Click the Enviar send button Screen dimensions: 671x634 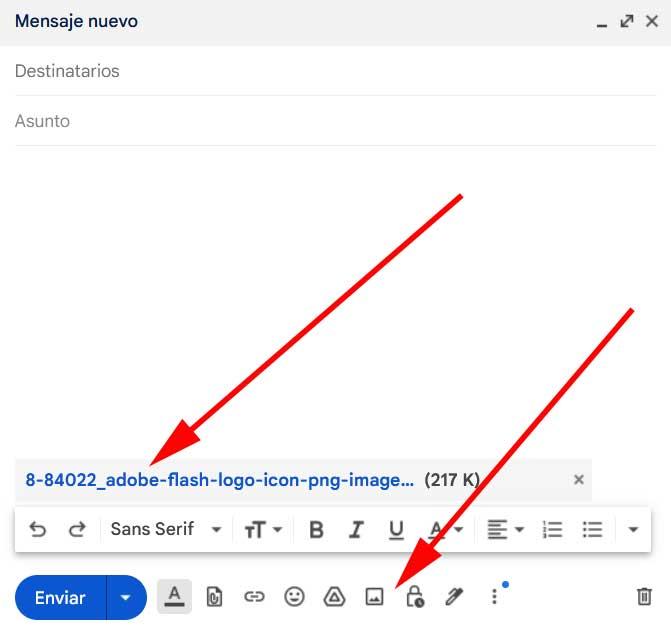click(x=60, y=598)
